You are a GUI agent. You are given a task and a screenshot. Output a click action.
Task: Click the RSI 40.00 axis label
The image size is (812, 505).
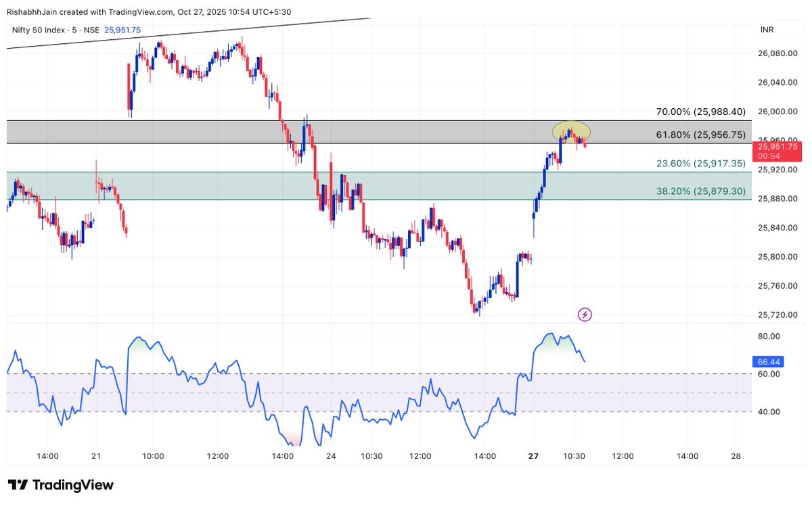[770, 411]
